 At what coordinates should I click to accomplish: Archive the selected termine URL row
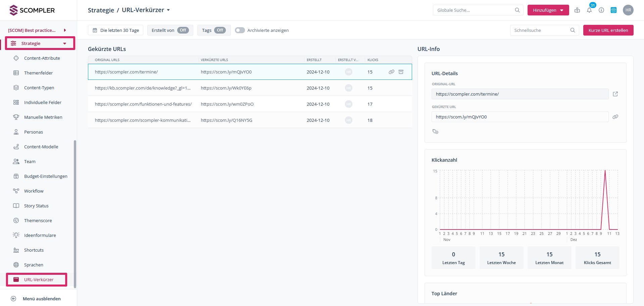[401, 72]
